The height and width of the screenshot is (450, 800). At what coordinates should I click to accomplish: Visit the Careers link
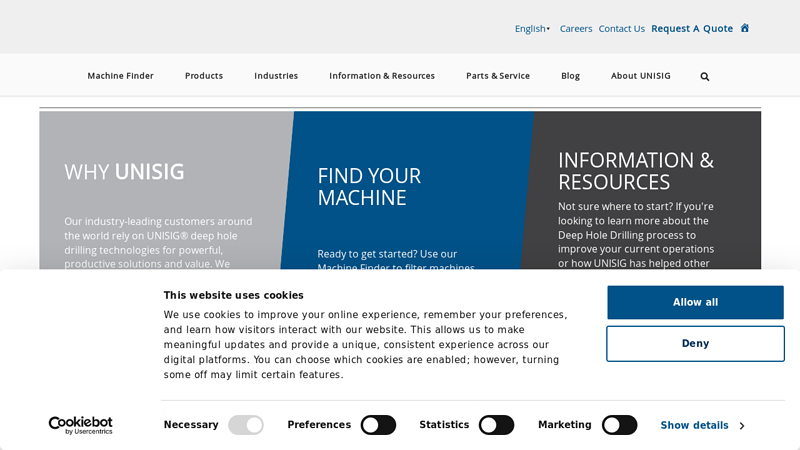(x=576, y=29)
